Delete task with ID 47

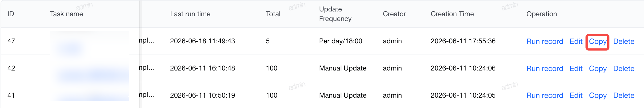[x=624, y=41]
